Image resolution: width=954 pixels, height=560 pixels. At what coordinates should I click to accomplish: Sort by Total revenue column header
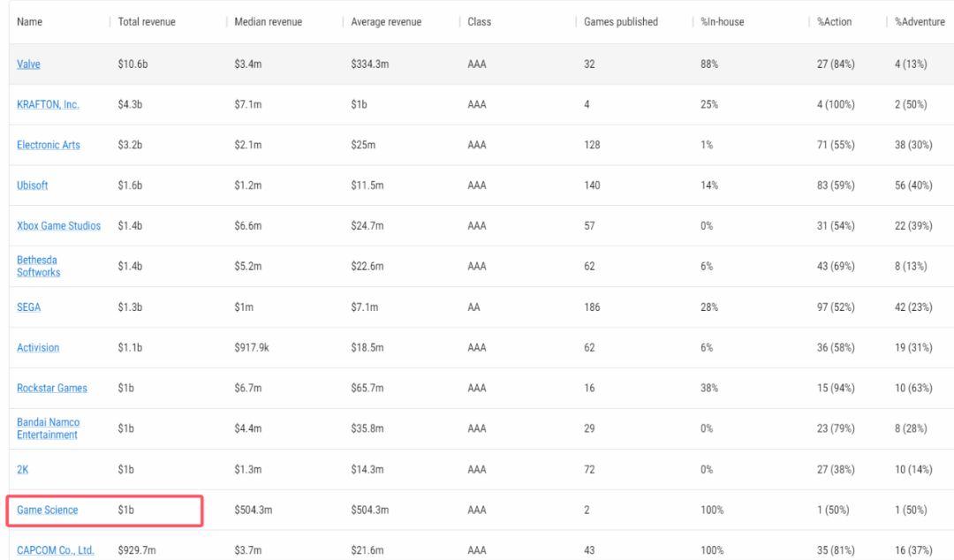(x=147, y=21)
